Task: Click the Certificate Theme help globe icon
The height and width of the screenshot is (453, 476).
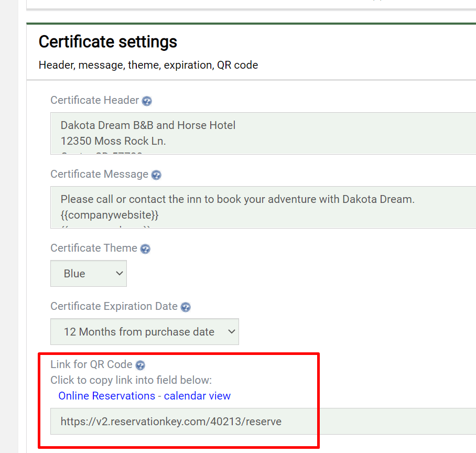Action: tap(145, 249)
